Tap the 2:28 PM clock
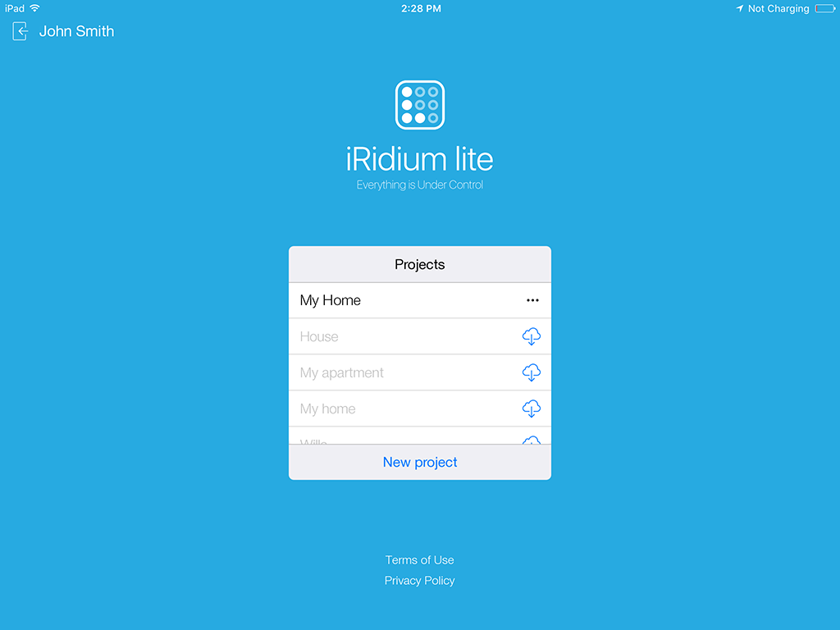 point(421,8)
